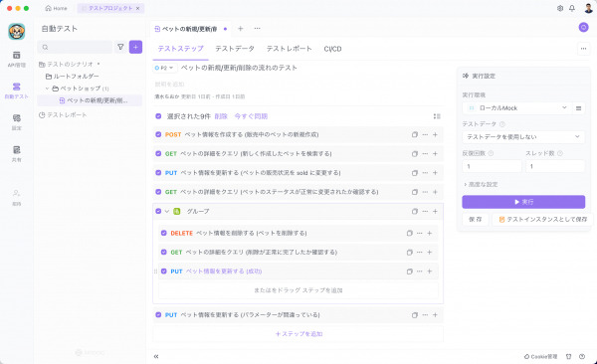Screen dimensions: 597x364
Task: Uncheck the POST ペット情報を作成する step checkbox
Action: (x=158, y=134)
